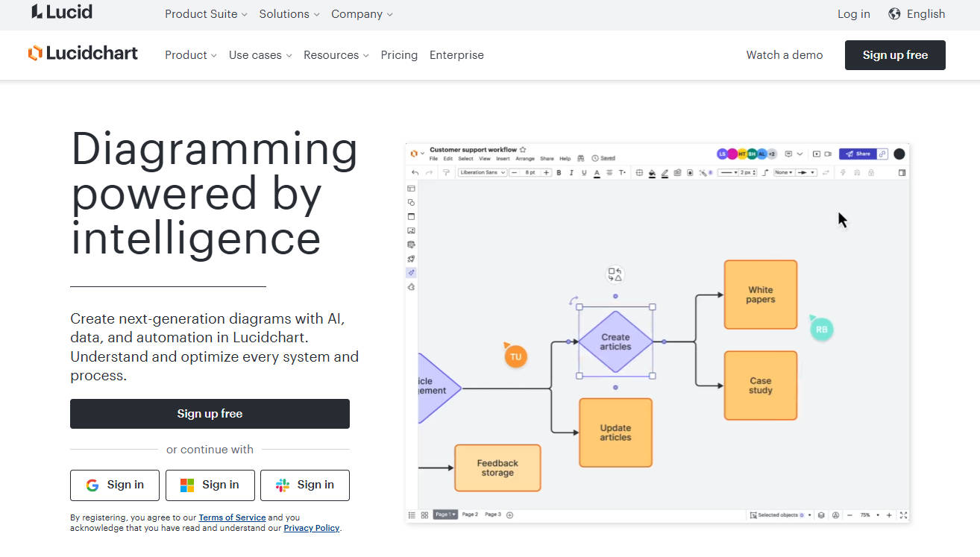Viewport: 980px width, 557px height.
Task: Toggle bold formatting
Action: click(559, 172)
